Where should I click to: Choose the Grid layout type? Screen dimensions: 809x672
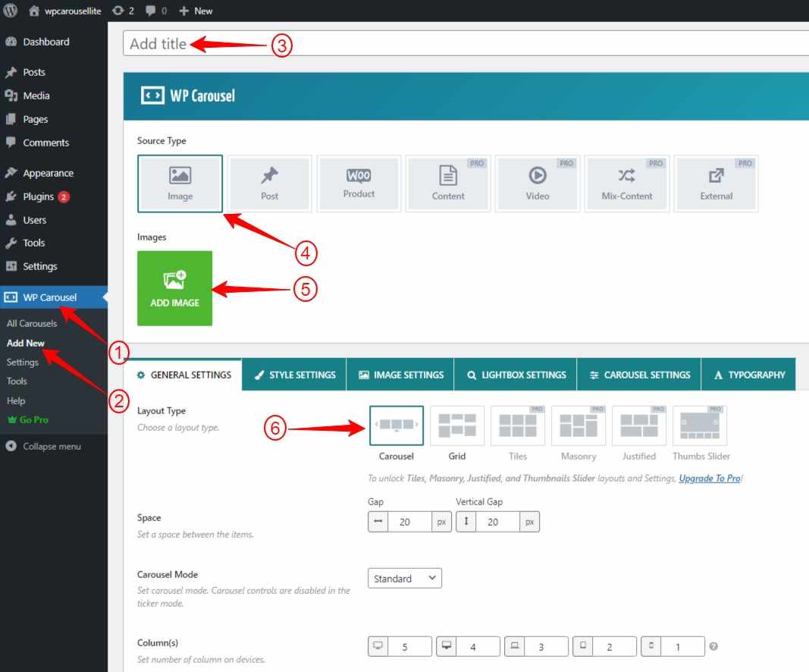point(457,425)
